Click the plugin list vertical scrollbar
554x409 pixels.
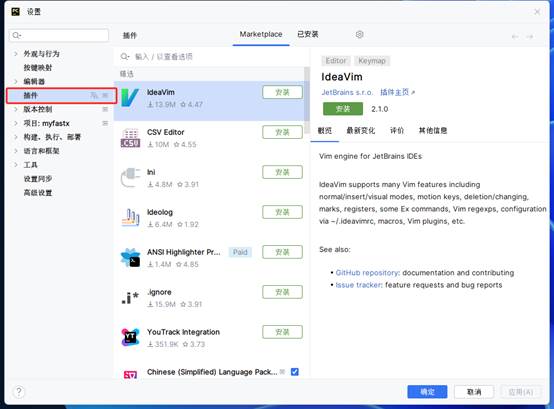307,95
